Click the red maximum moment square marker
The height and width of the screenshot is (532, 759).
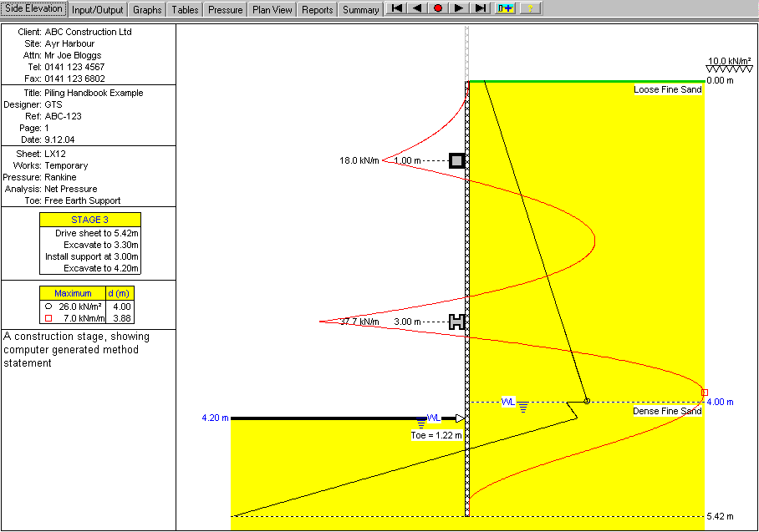pyautogui.click(x=705, y=392)
